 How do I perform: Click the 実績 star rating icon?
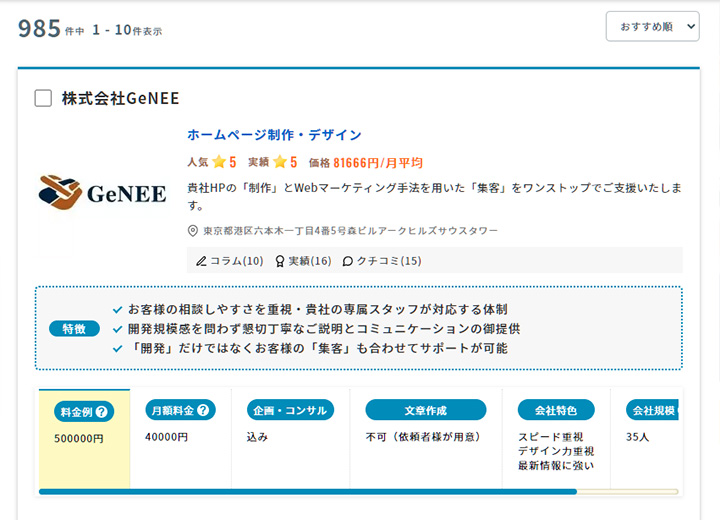tap(280, 162)
